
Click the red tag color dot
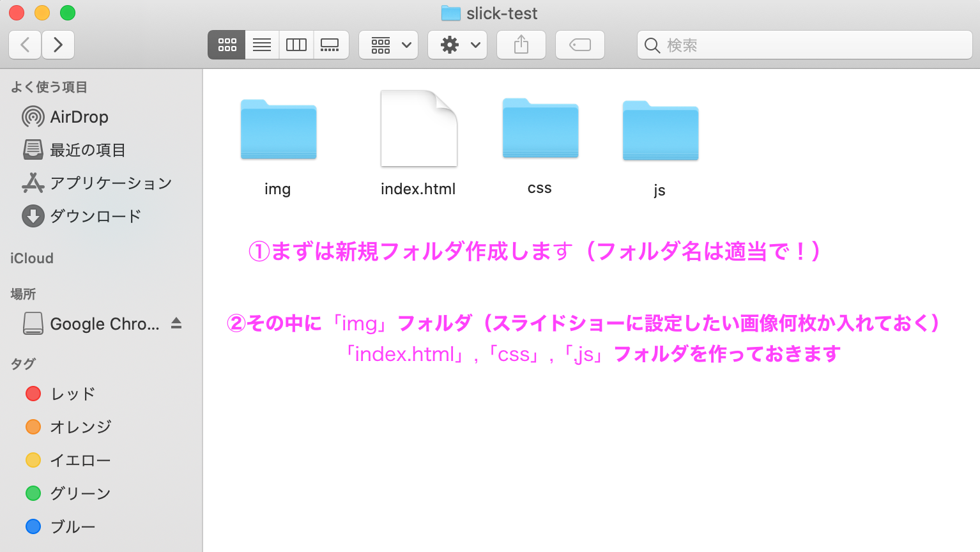pos(33,394)
